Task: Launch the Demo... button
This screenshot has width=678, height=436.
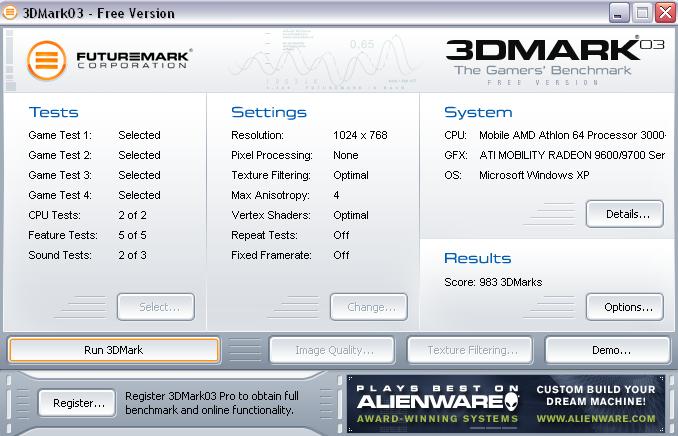Action: [608, 350]
